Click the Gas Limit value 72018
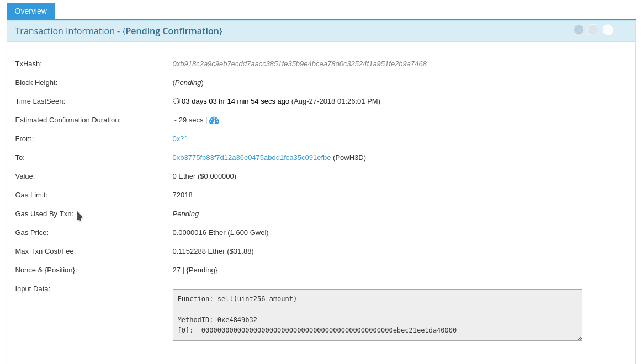Viewport: 642px width, 364px height. (182, 195)
